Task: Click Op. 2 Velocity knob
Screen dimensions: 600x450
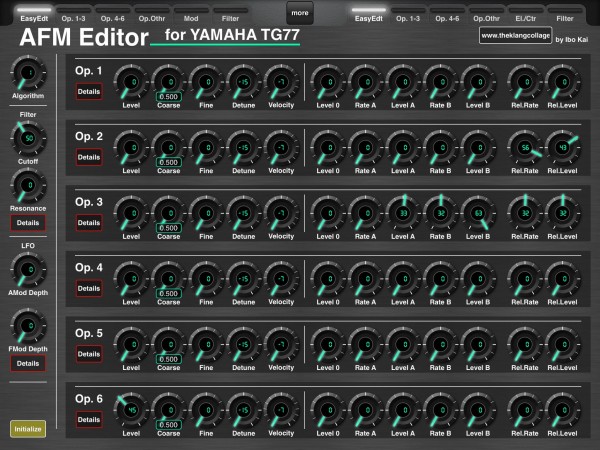Action: point(281,148)
